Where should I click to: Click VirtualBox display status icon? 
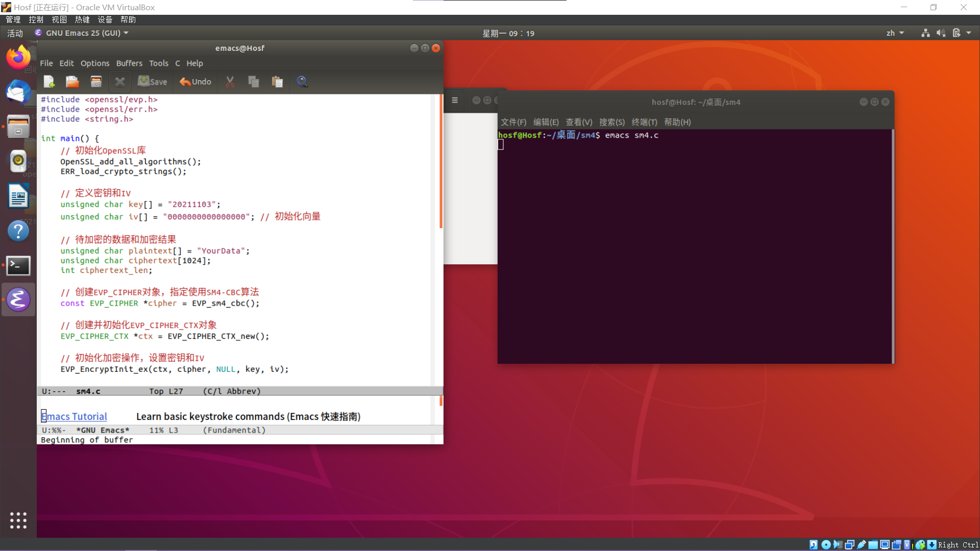coord(885,545)
